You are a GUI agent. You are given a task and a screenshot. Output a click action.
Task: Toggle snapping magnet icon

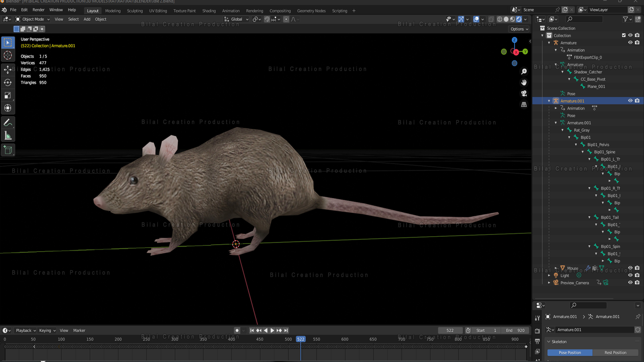coord(267,19)
